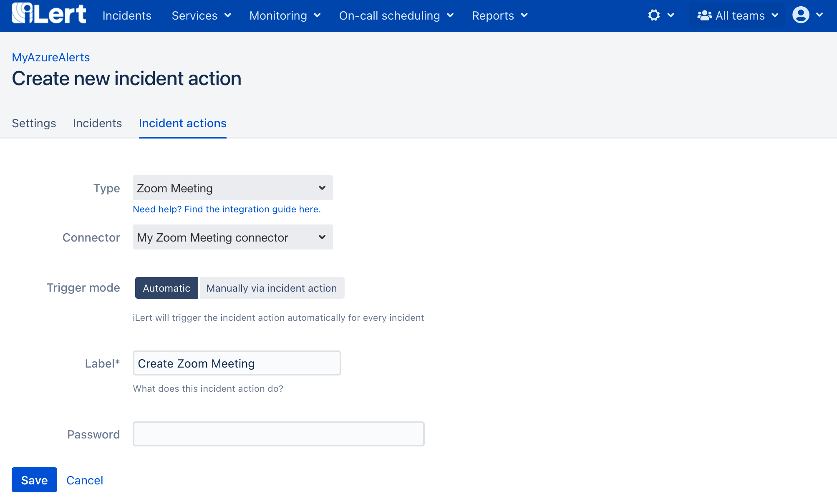Image resolution: width=837 pixels, height=504 pixels.
Task: Click the Save button
Action: [34, 480]
